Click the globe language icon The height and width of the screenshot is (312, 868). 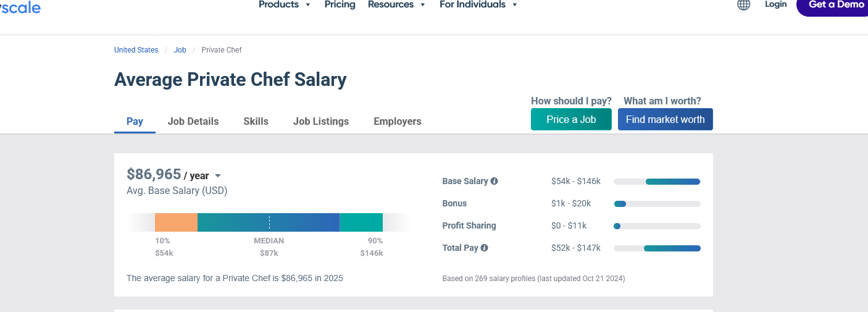click(x=743, y=5)
